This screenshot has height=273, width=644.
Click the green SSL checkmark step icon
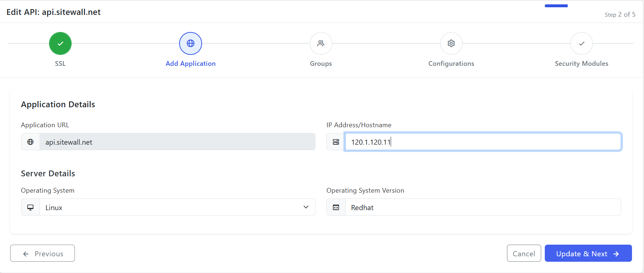(60, 43)
